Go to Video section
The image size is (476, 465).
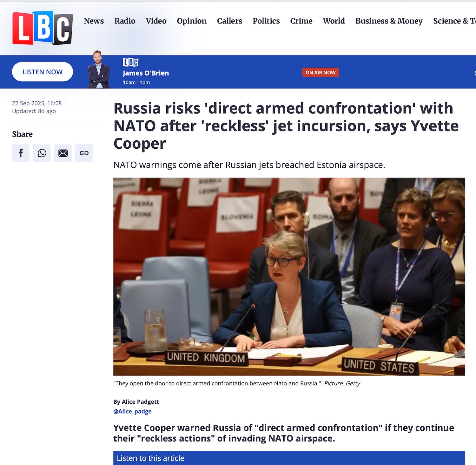click(156, 21)
